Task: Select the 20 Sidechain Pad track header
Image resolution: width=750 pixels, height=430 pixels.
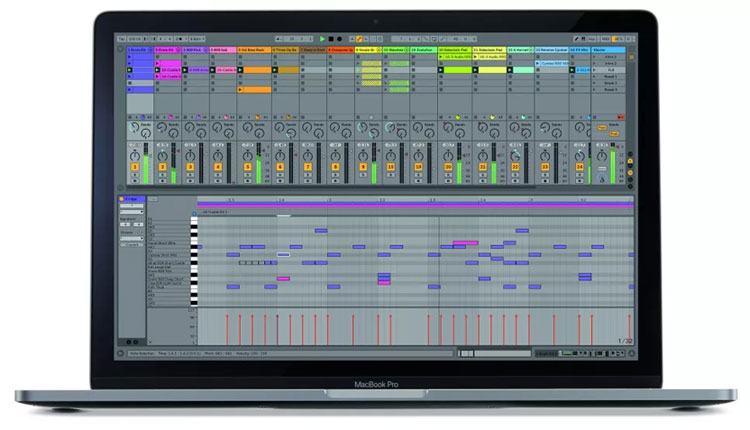Action: click(x=454, y=50)
